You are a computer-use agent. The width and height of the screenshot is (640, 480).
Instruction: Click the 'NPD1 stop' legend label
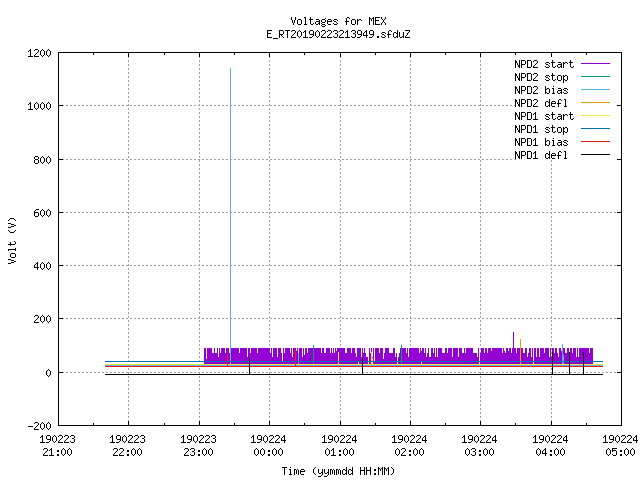click(x=541, y=129)
